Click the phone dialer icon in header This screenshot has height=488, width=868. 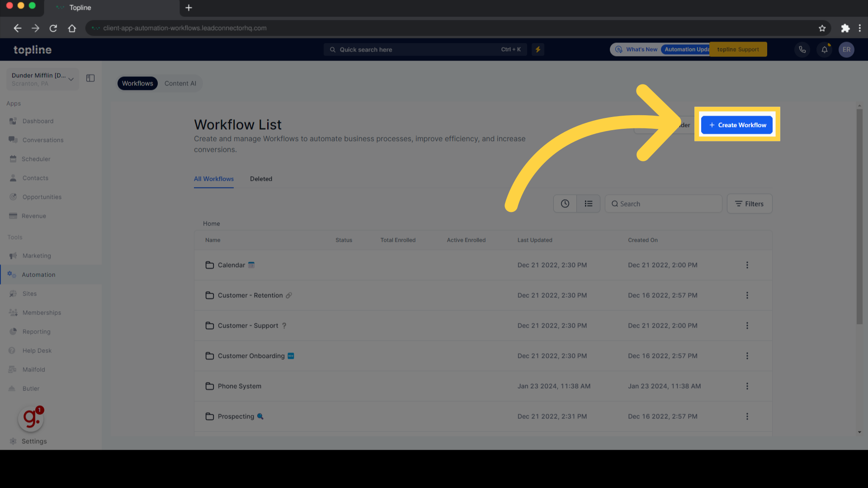[802, 50]
